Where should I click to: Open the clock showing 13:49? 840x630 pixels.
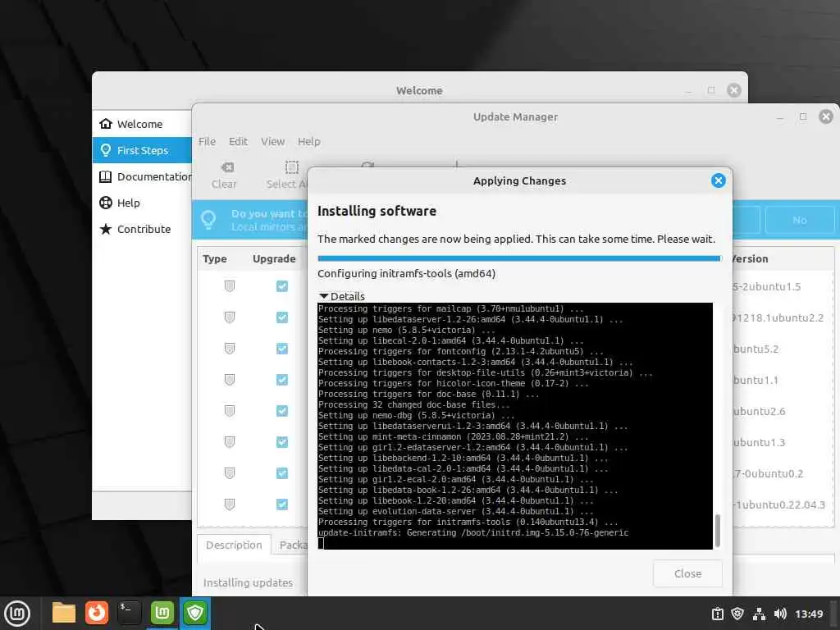pos(809,614)
